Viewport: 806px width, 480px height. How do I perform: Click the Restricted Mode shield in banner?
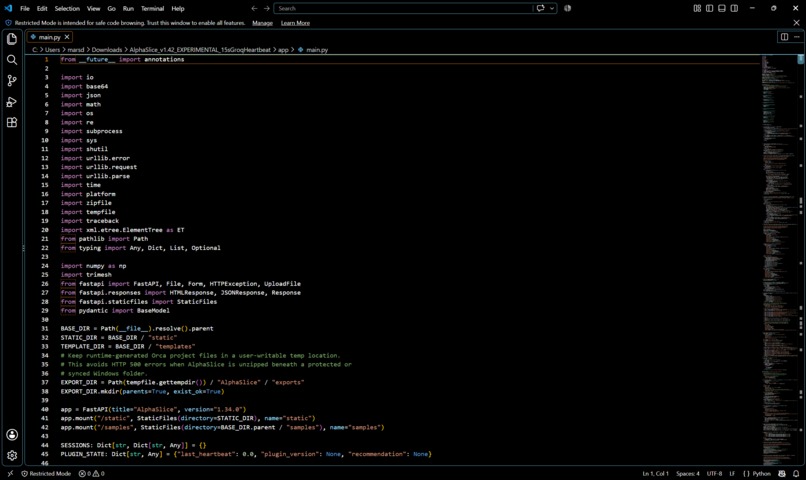coord(8,23)
